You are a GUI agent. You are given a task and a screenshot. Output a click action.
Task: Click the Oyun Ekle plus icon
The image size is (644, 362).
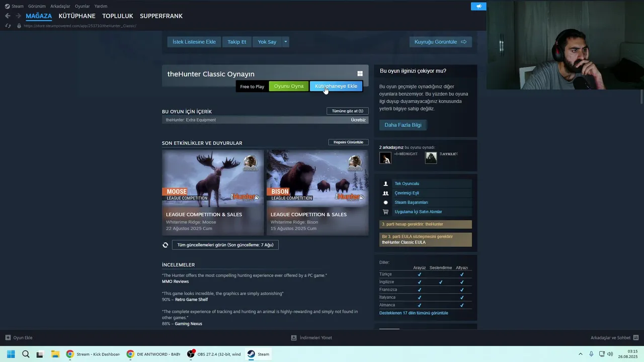tap(8, 337)
